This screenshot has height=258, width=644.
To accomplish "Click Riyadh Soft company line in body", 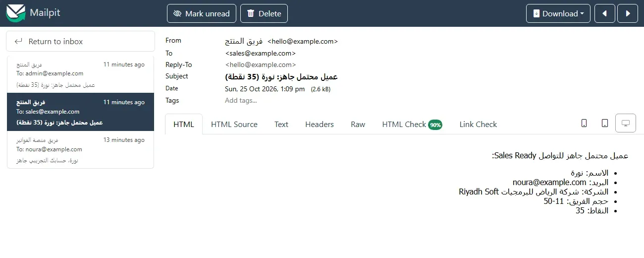I will [534, 192].
